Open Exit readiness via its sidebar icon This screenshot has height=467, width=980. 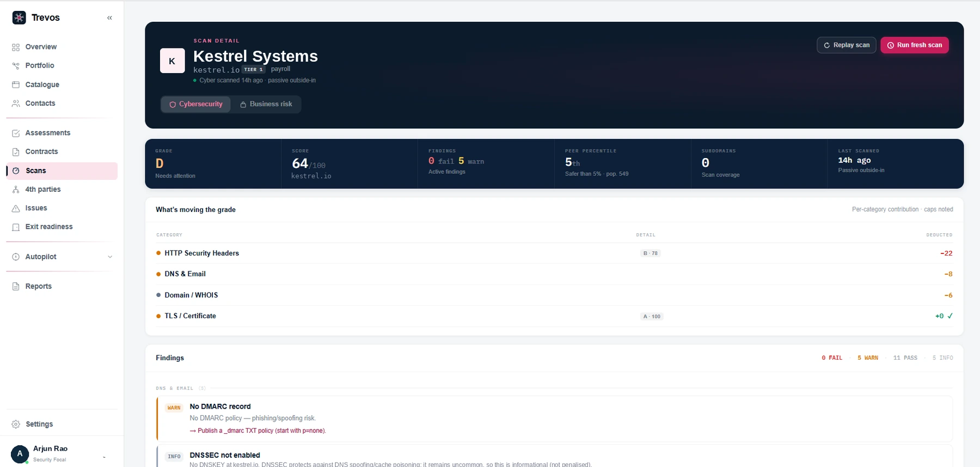tap(16, 227)
